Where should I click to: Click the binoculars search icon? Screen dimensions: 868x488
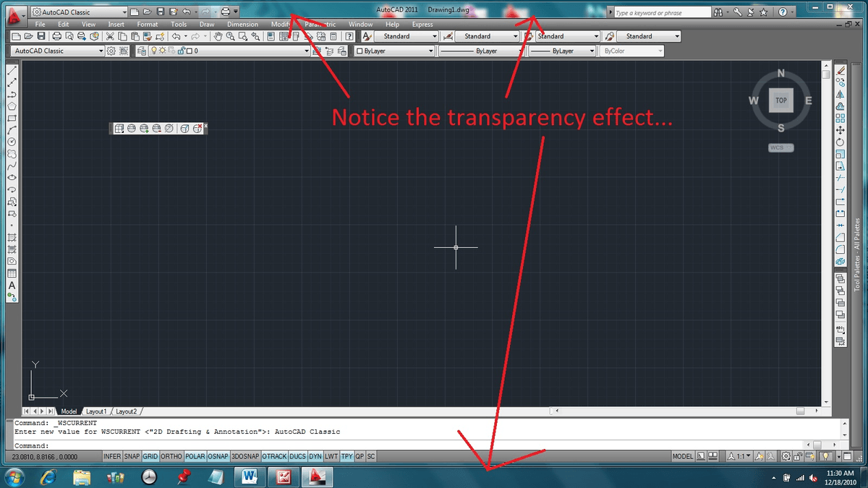718,12
